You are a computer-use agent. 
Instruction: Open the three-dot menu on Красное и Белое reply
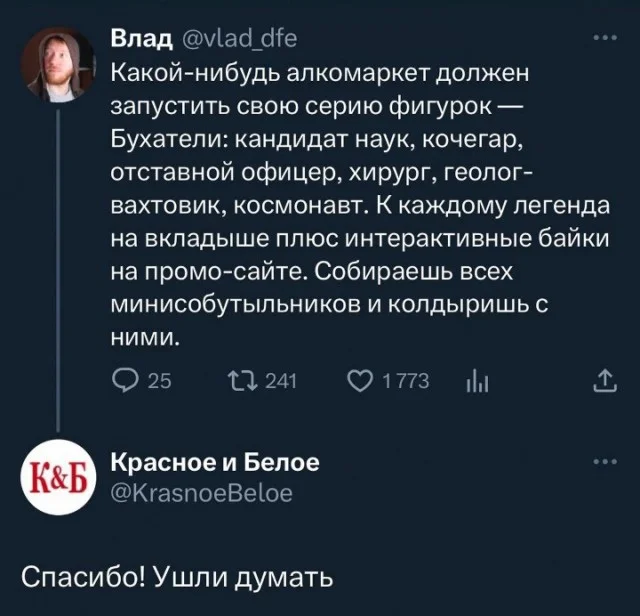coord(605,462)
